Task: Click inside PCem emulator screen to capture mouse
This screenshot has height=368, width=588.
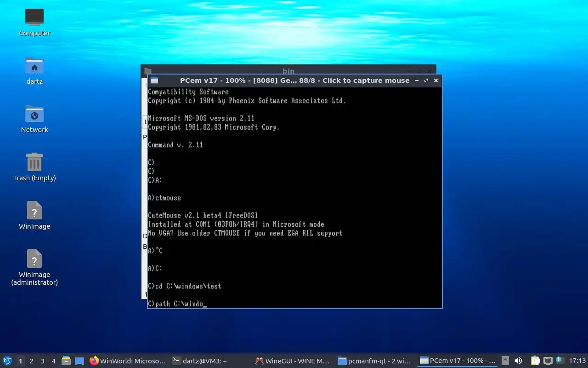Action: click(x=294, y=197)
